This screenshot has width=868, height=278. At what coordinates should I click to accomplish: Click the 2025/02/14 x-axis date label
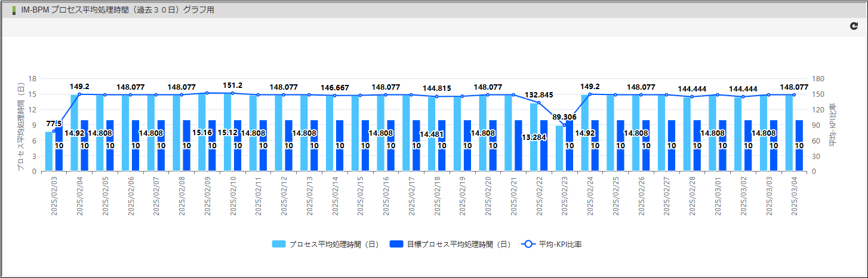(334, 195)
